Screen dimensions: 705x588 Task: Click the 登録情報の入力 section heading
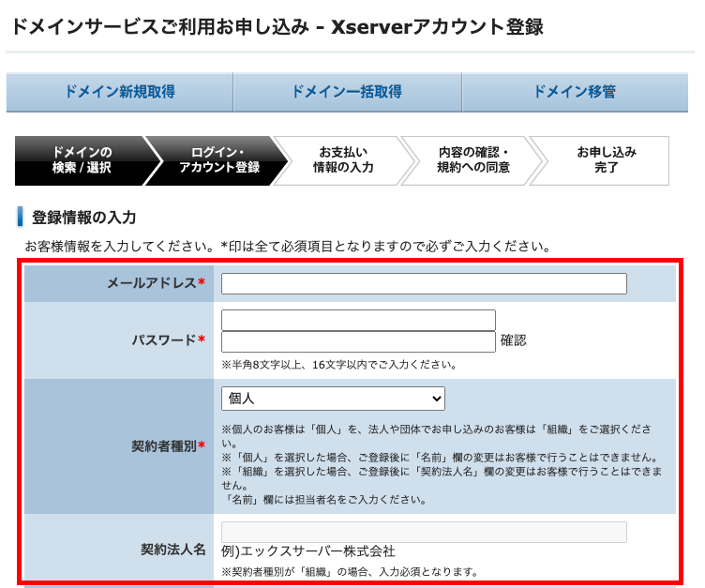84,218
